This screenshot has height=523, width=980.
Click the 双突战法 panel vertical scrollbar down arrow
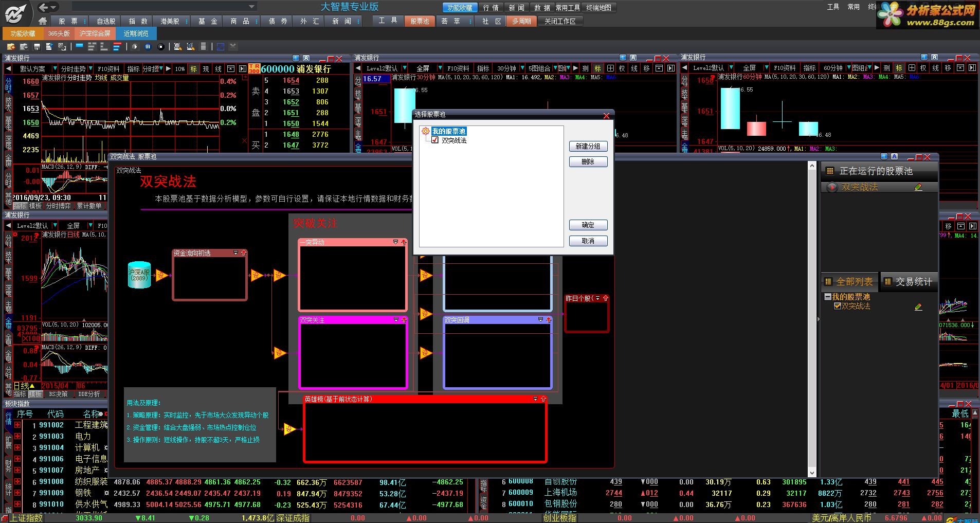click(x=812, y=473)
